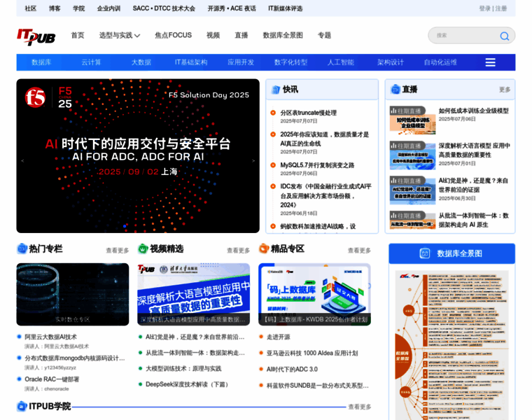
Task: Open news 分区表truncate慢处理
Action: click(x=309, y=113)
